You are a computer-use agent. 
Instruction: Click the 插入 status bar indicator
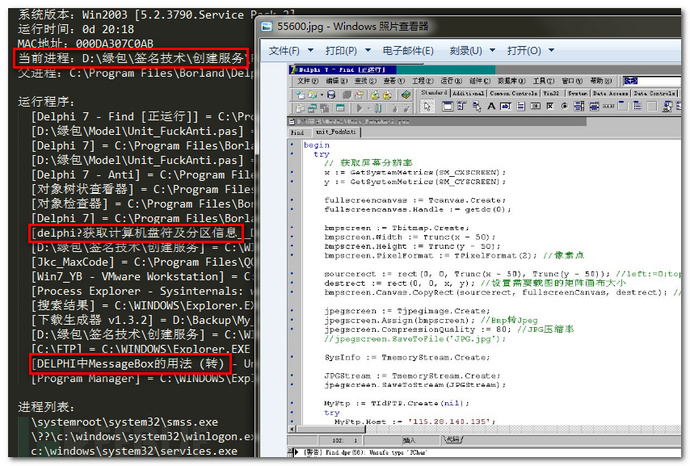point(408,440)
